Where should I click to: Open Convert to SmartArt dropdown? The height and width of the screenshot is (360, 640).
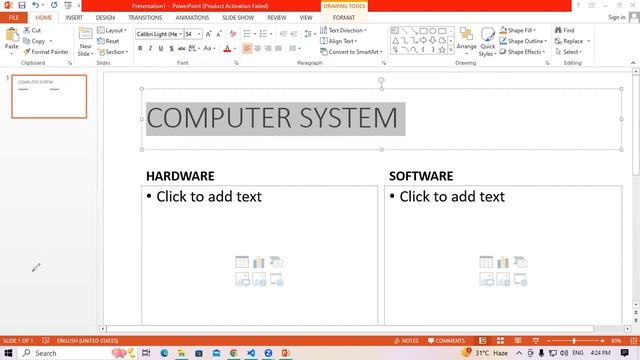tap(351, 52)
